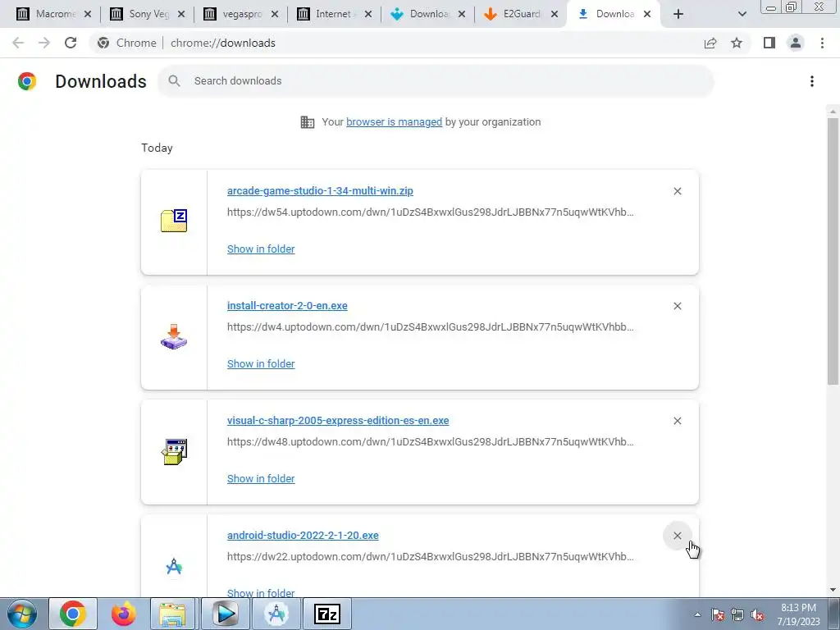The height and width of the screenshot is (630, 840).
Task: Open Chrome main menu three dots
Action: [x=822, y=43]
